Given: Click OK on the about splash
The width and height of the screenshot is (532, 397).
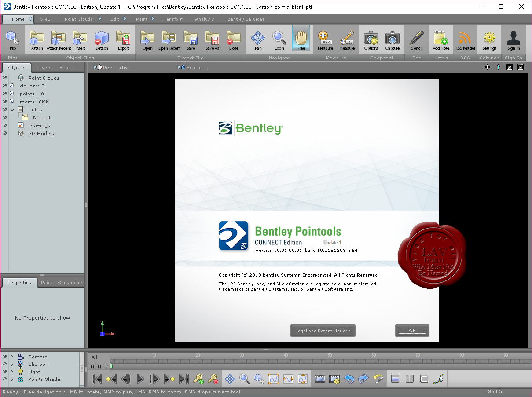Looking at the screenshot, I should click(412, 331).
